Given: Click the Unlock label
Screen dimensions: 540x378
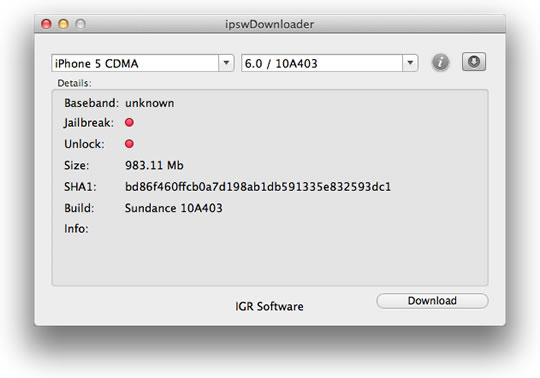Looking at the screenshot, I should click(x=84, y=144).
